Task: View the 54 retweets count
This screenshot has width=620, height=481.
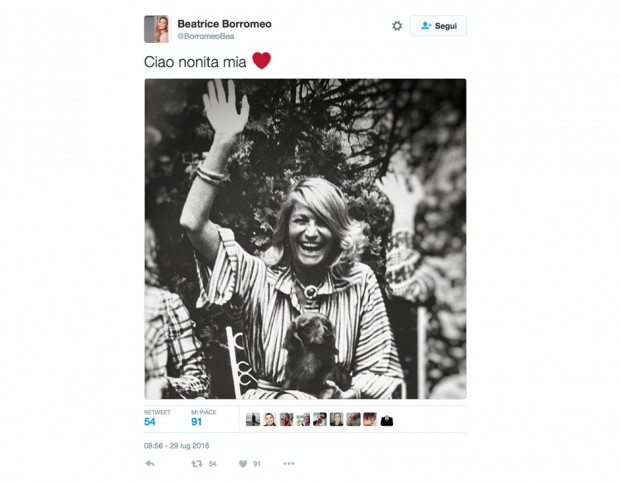Action: tap(150, 422)
